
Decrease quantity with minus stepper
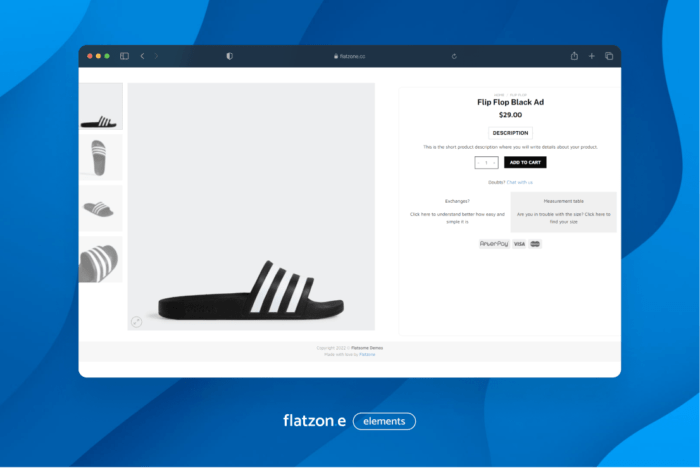click(477, 163)
